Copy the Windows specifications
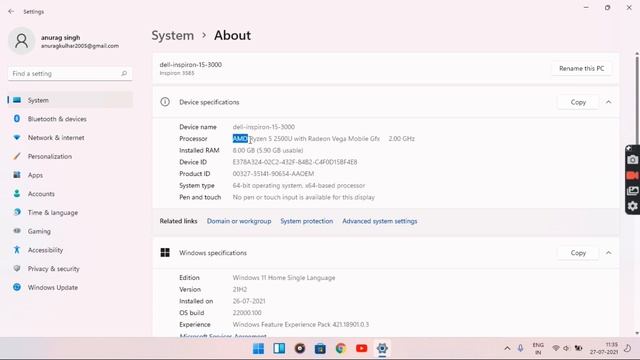Viewport: 640px width, 360px height. [578, 253]
